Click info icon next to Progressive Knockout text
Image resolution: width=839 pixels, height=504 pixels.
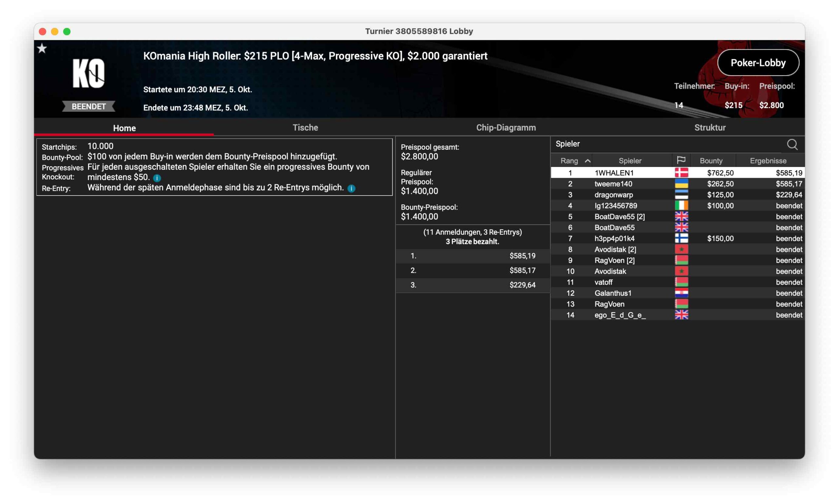tap(157, 177)
